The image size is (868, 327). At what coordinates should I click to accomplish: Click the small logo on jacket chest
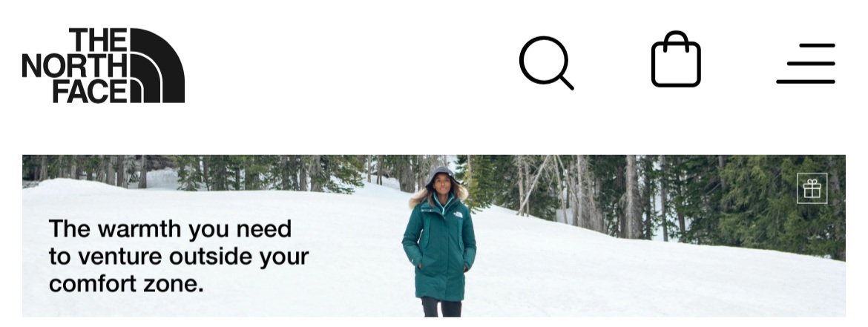(x=458, y=215)
